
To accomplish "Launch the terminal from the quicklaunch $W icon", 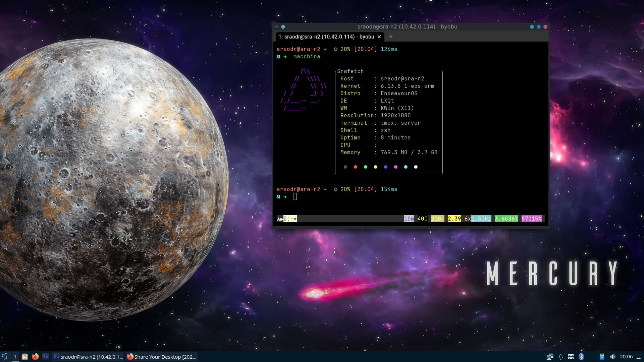I will (46, 357).
